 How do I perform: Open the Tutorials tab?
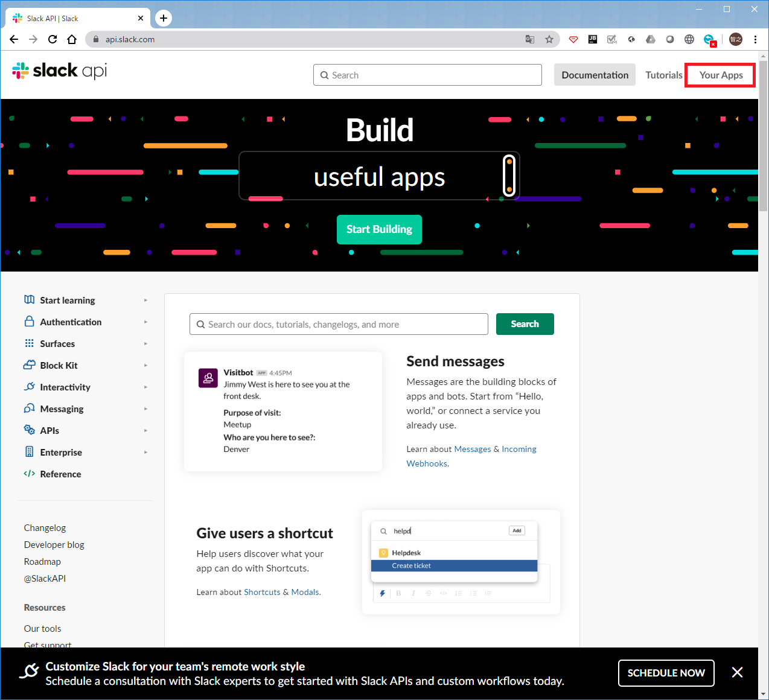point(663,75)
